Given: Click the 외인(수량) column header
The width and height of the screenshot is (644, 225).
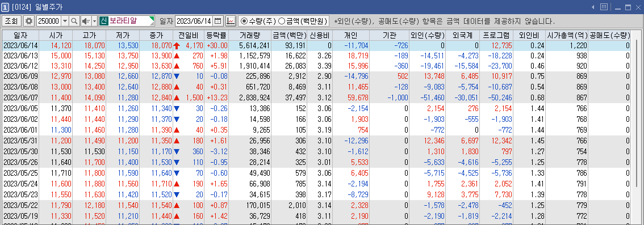Looking at the screenshot, I should (x=427, y=35).
